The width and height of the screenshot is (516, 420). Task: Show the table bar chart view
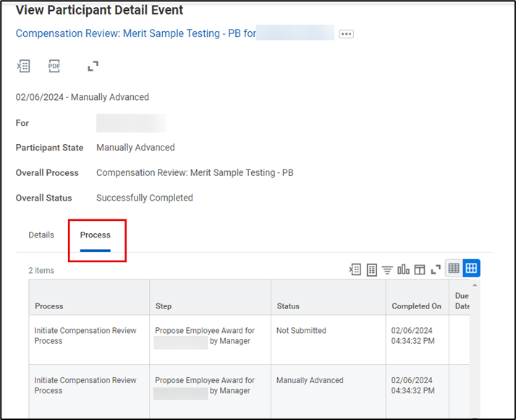click(x=403, y=269)
